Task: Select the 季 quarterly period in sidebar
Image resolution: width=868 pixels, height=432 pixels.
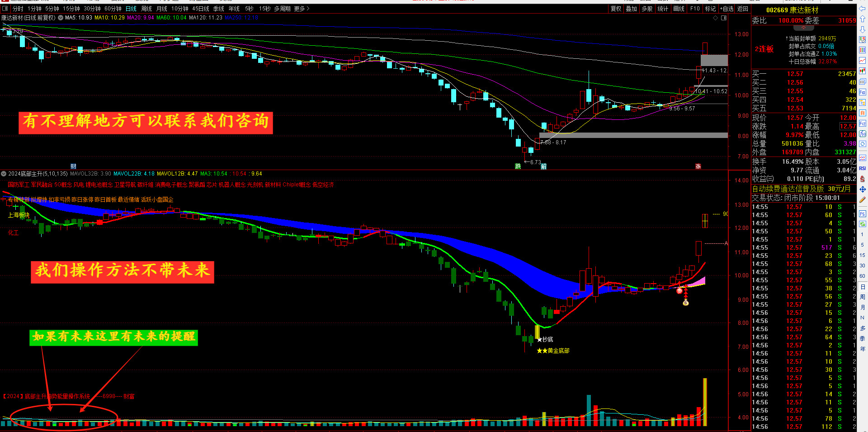Action: (862, 338)
